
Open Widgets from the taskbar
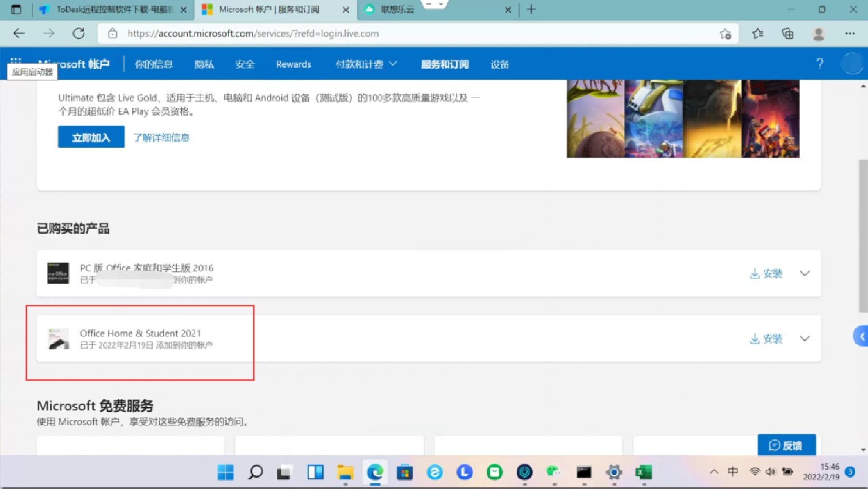point(315,473)
